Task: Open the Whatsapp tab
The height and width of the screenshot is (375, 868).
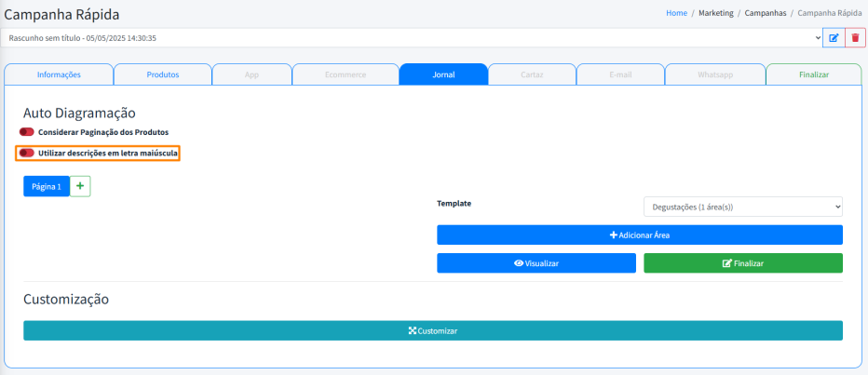Action: (x=714, y=74)
